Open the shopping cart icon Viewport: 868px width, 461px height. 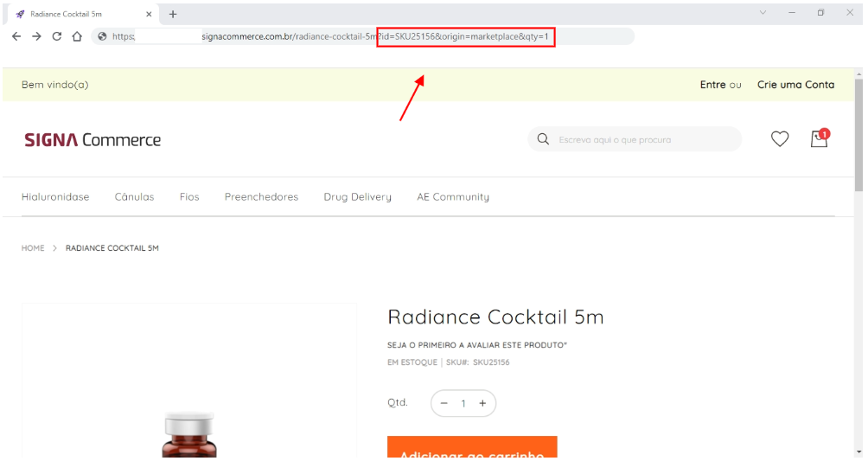point(818,139)
